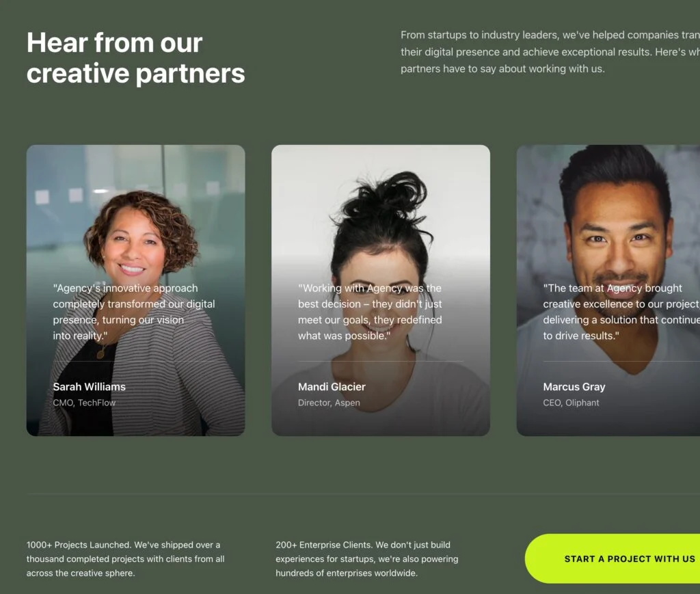Click the Start a Project With Us button
This screenshot has height=594, width=700.
pos(612,558)
